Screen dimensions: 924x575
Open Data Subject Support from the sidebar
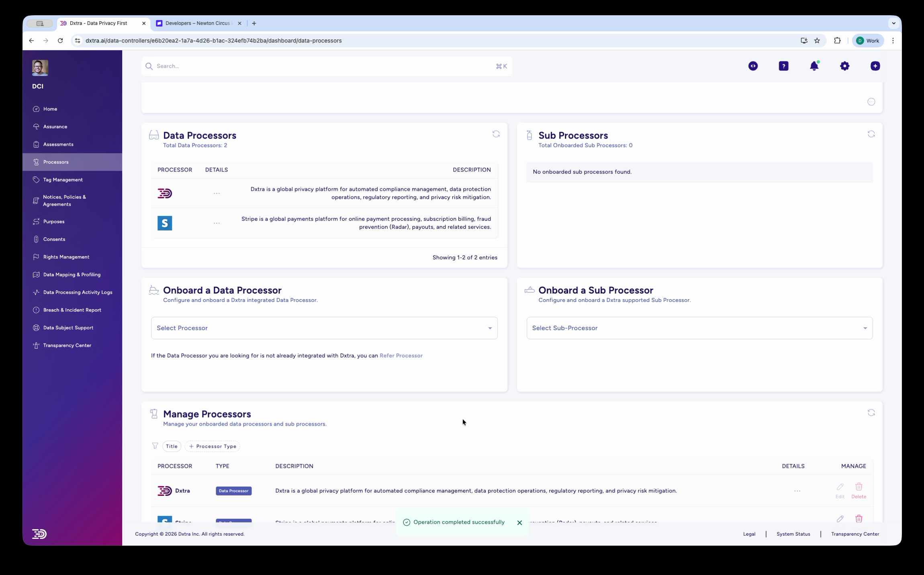click(x=67, y=327)
